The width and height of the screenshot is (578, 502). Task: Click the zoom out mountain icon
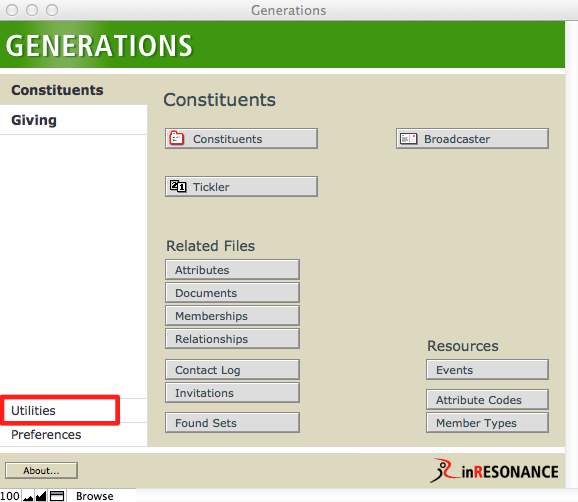click(x=28, y=496)
